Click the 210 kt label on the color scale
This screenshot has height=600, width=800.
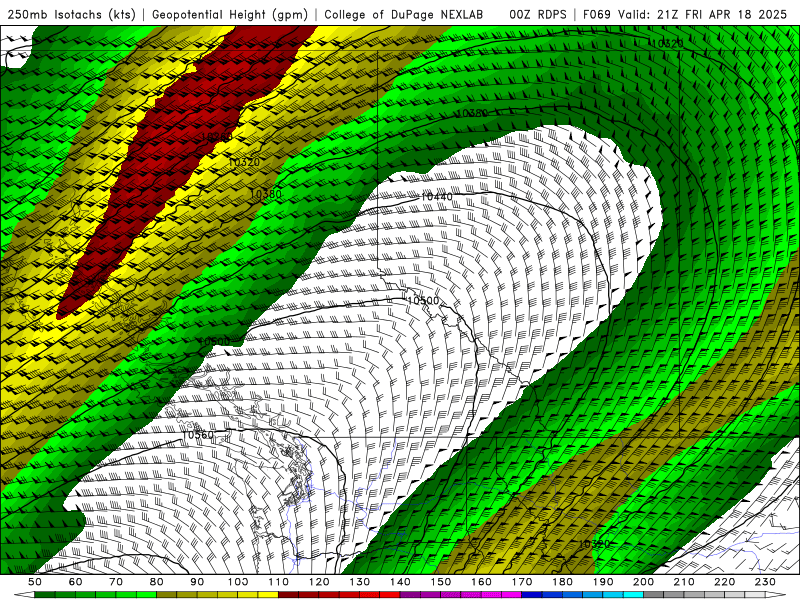coord(684,582)
